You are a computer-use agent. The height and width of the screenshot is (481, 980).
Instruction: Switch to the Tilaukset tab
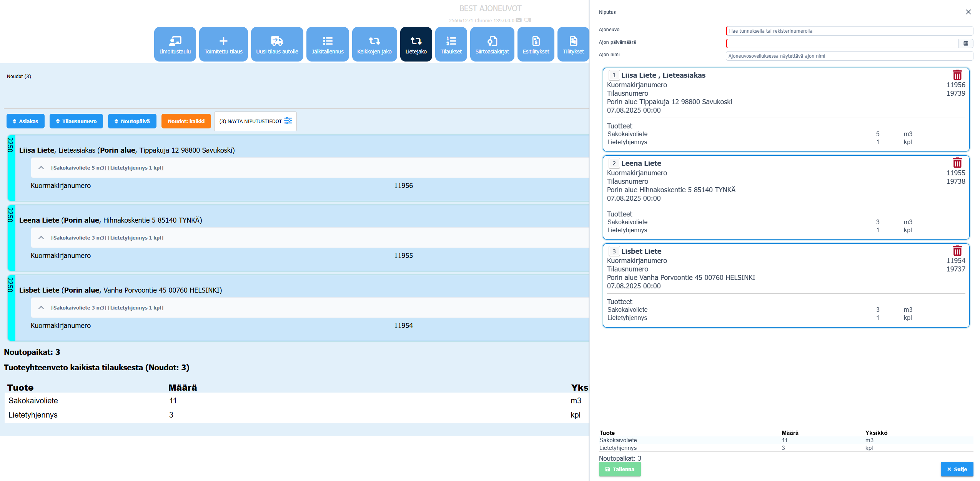click(x=451, y=44)
